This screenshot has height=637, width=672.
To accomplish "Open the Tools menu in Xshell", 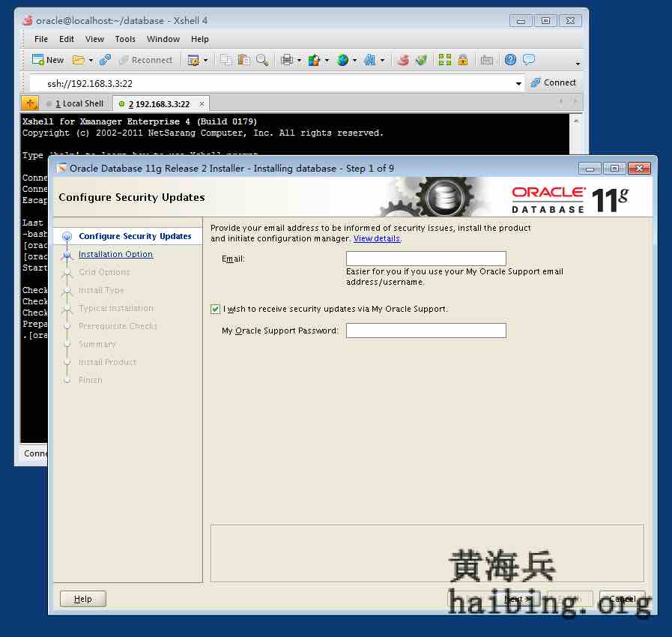I will 125,39.
